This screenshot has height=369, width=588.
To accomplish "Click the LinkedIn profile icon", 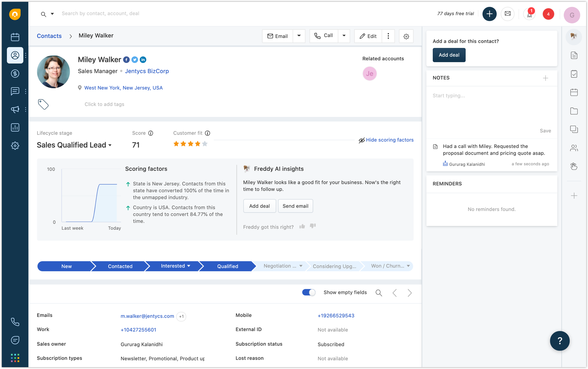I will [143, 60].
